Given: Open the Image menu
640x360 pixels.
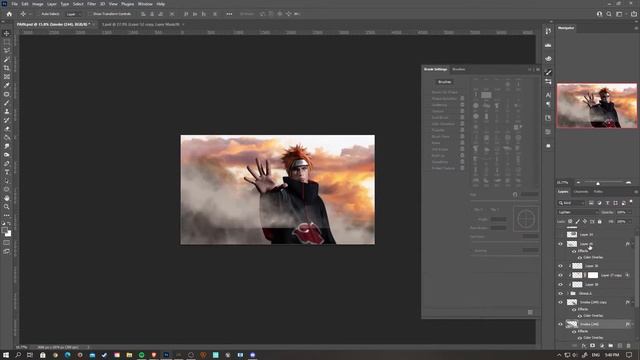Looking at the screenshot, I should pos(38,4).
